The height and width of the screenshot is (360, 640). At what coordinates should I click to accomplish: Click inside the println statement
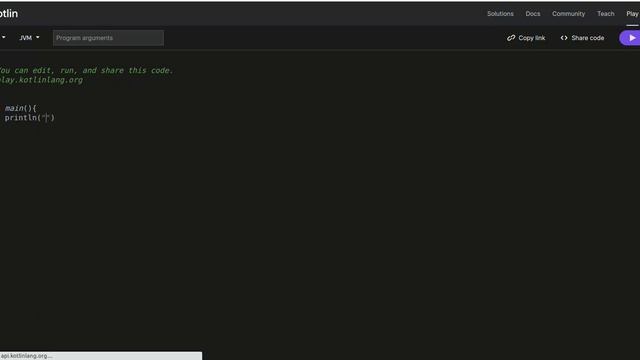click(29, 118)
